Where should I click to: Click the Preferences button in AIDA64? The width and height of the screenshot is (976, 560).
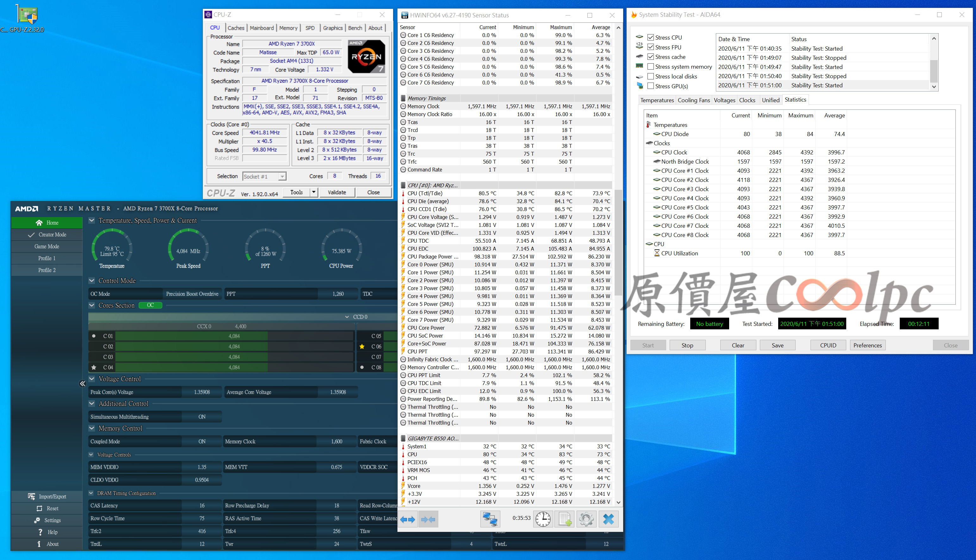coord(867,345)
